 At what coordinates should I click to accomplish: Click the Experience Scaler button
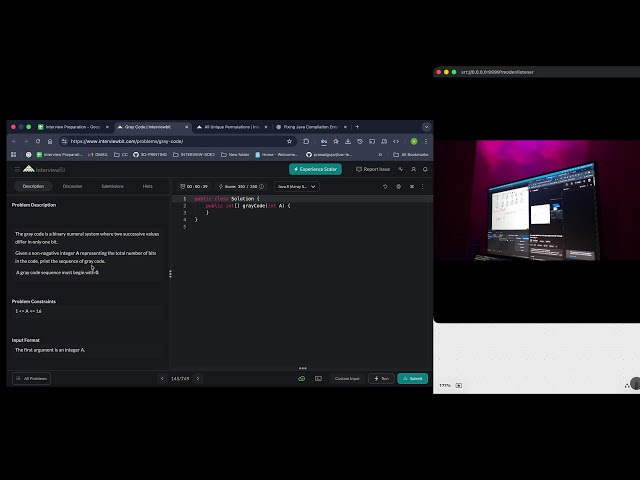pos(316,169)
